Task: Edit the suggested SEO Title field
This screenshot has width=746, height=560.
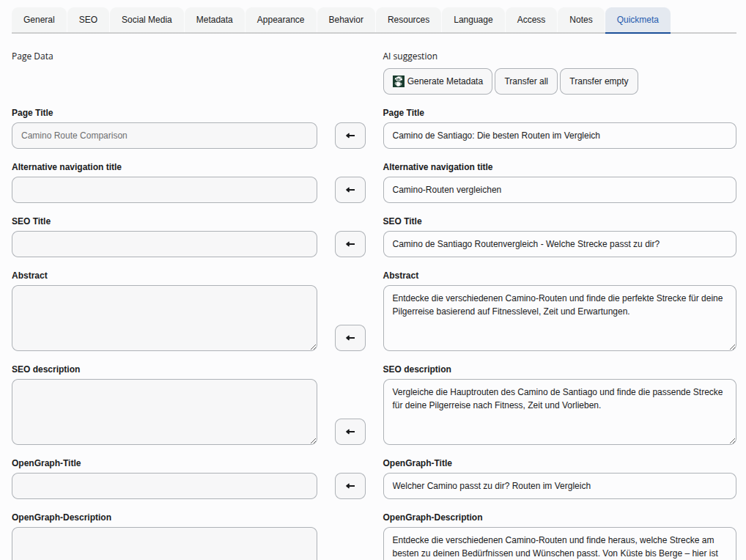Action: point(560,244)
